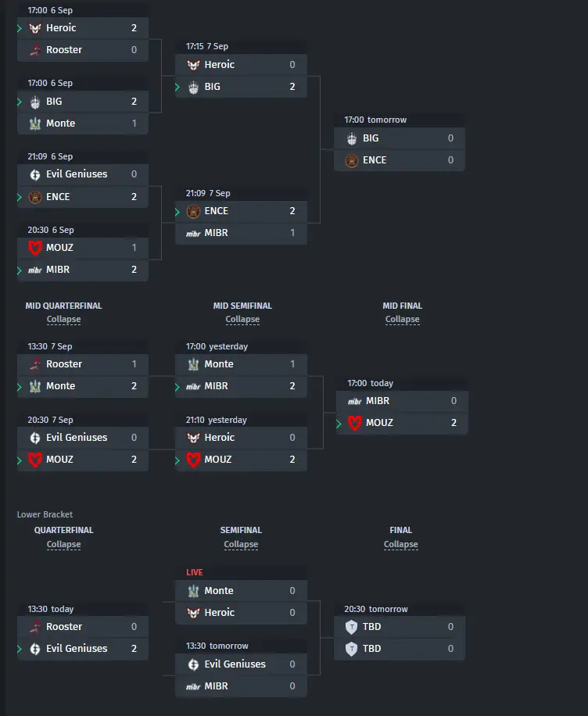This screenshot has height=716, width=588.
Task: Collapse the Lower Bracket Semifinal column
Action: pos(241,544)
